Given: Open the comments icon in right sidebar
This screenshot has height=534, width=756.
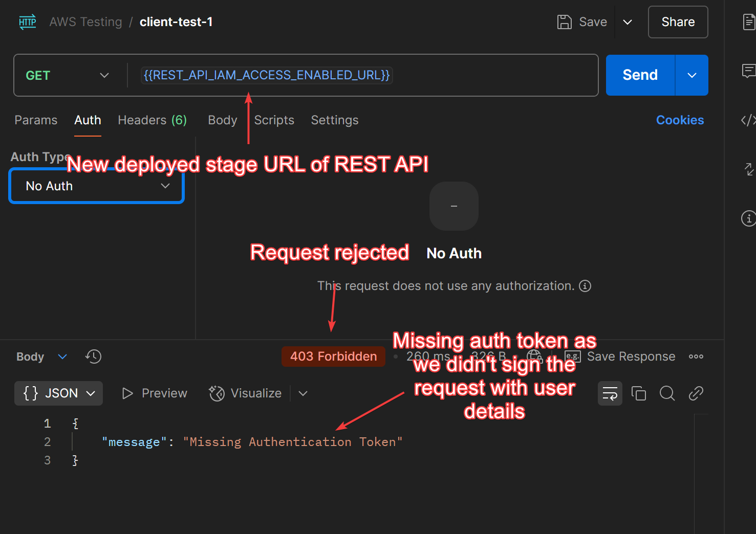Looking at the screenshot, I should (x=749, y=71).
